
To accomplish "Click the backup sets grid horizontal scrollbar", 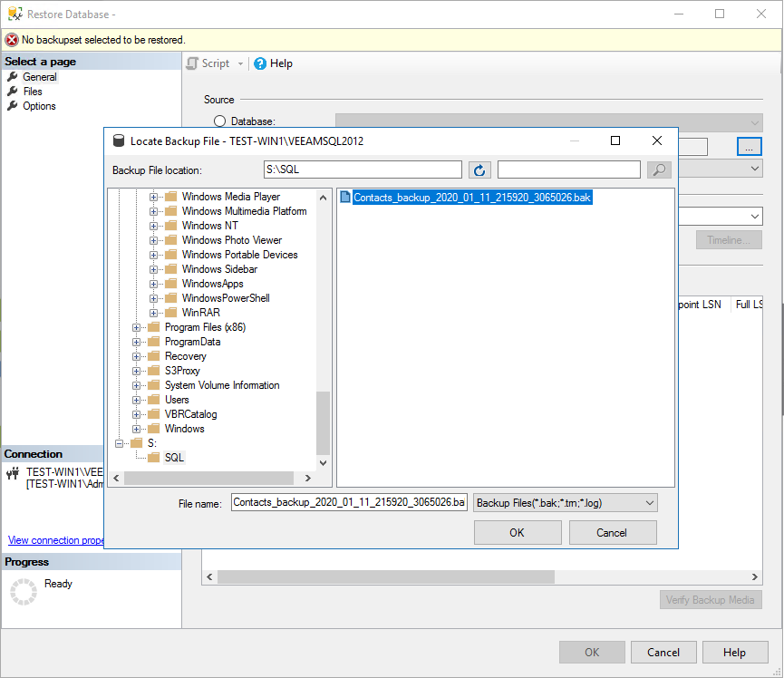I will pos(386,576).
